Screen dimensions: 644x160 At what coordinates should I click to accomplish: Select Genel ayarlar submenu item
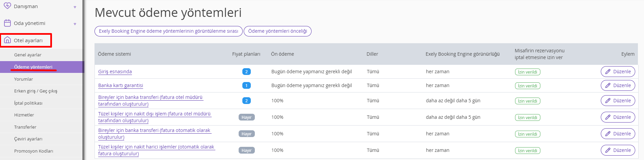(28, 55)
